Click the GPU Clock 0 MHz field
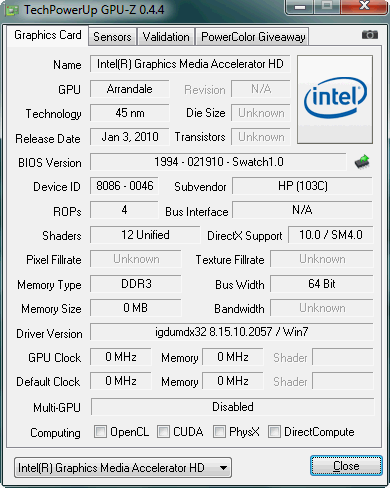390x488 pixels. tap(121, 357)
